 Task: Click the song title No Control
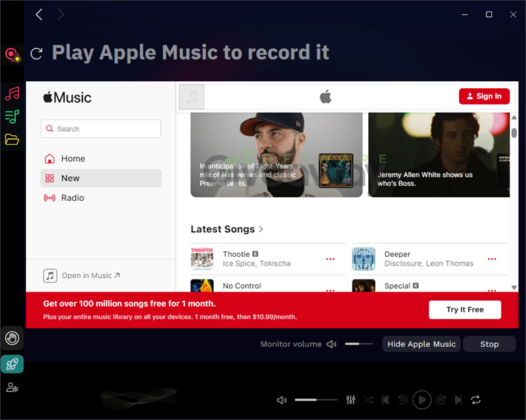242,286
